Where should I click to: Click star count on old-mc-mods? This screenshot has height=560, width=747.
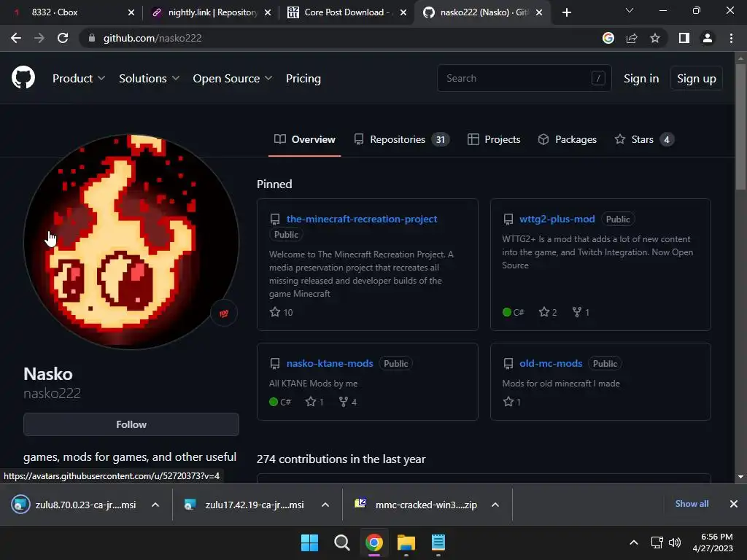pyautogui.click(x=512, y=402)
